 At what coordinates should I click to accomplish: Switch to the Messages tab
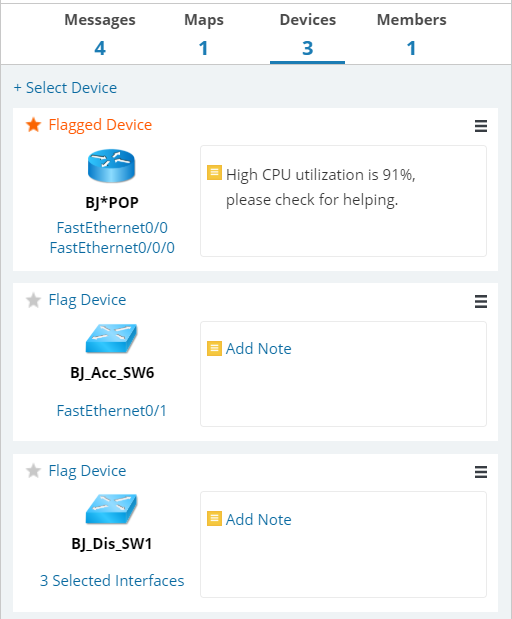[x=100, y=34]
